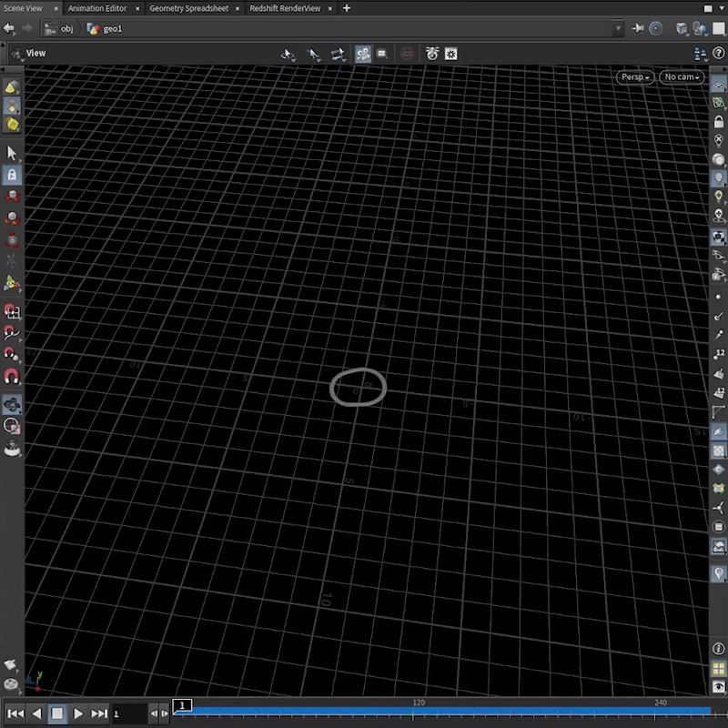The width and height of the screenshot is (728, 728).
Task: Toggle lock camera to view padlock
Action: (718, 121)
